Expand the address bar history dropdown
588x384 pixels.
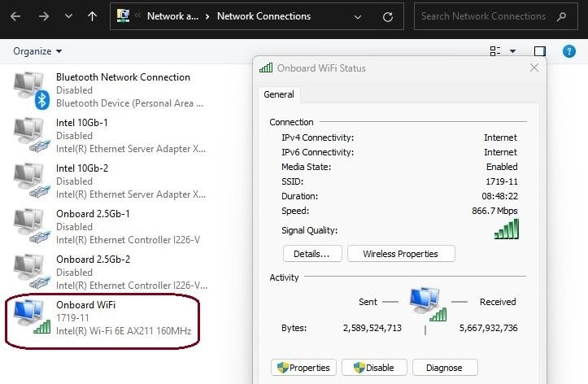pyautogui.click(x=358, y=16)
